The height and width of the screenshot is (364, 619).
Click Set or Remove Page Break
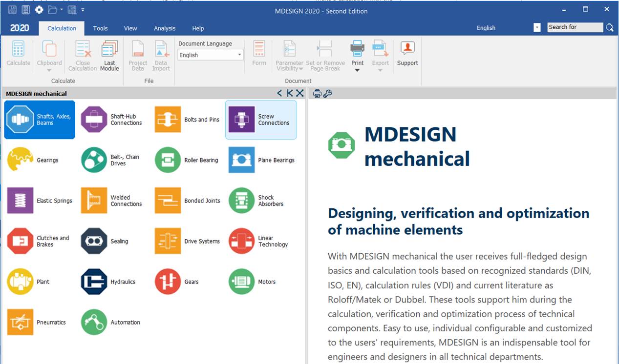[x=325, y=56]
